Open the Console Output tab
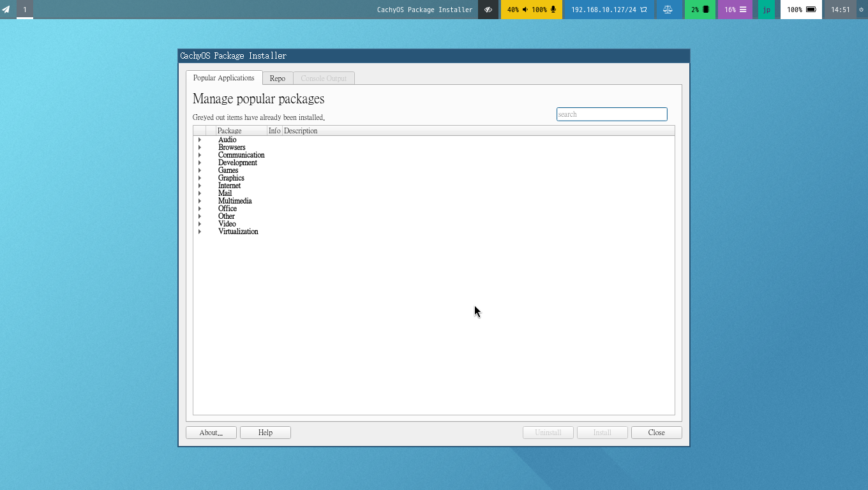This screenshot has width=868, height=490. coord(324,78)
